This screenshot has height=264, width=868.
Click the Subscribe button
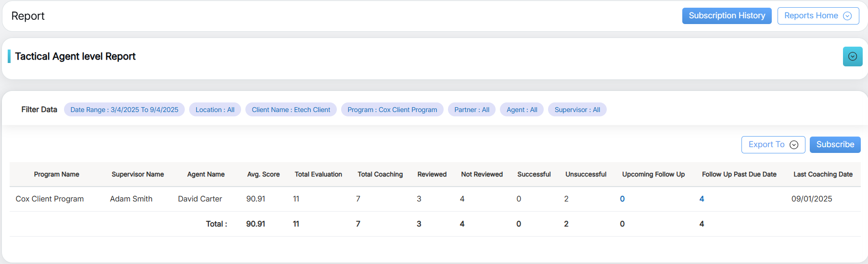tap(835, 145)
